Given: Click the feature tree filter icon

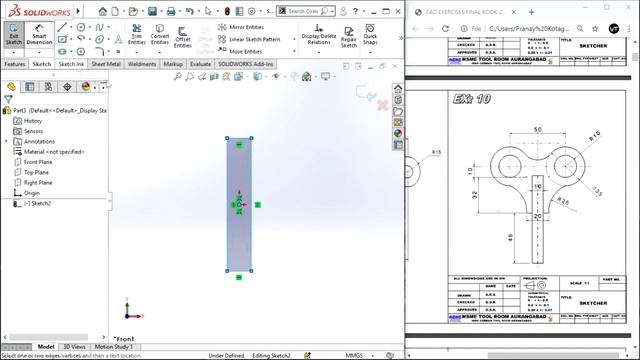Looking at the screenshot, I should pos(8,99).
